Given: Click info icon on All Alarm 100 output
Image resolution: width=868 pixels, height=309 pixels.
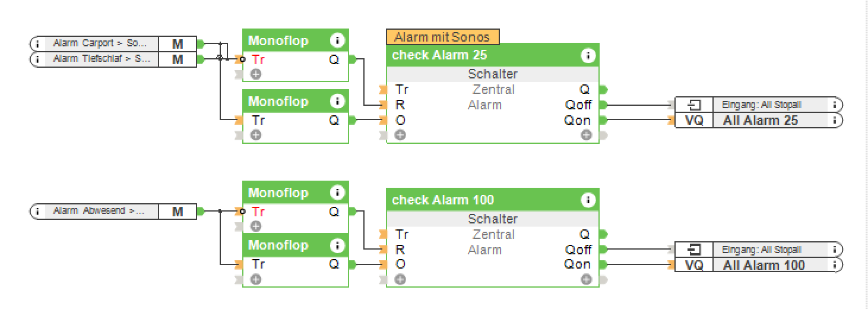Looking at the screenshot, I should (835, 265).
